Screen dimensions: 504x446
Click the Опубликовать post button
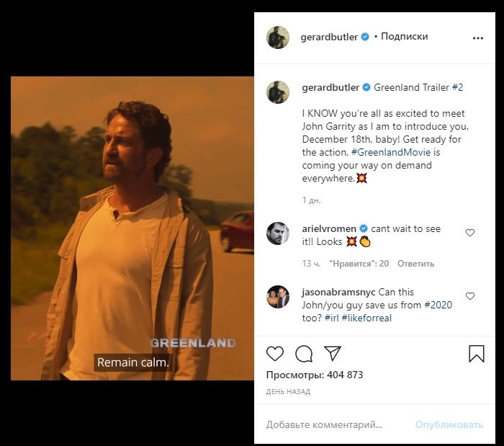coord(449,424)
